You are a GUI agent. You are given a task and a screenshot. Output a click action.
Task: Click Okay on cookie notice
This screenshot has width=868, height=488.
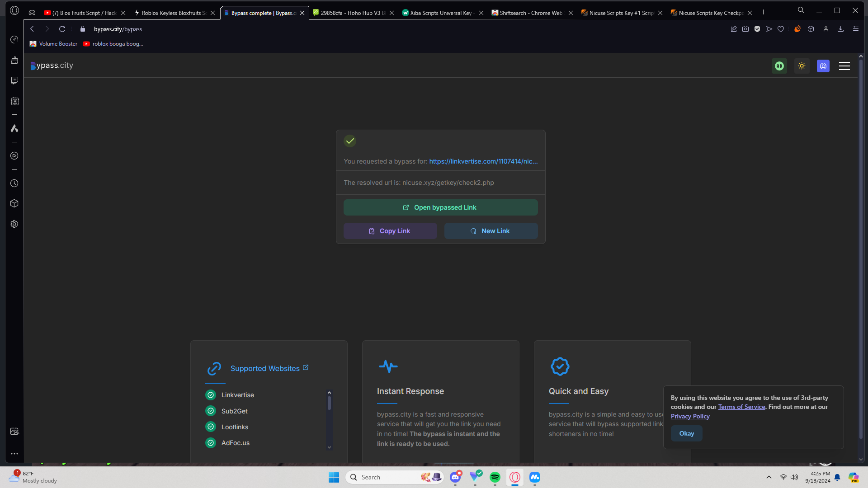click(x=686, y=433)
